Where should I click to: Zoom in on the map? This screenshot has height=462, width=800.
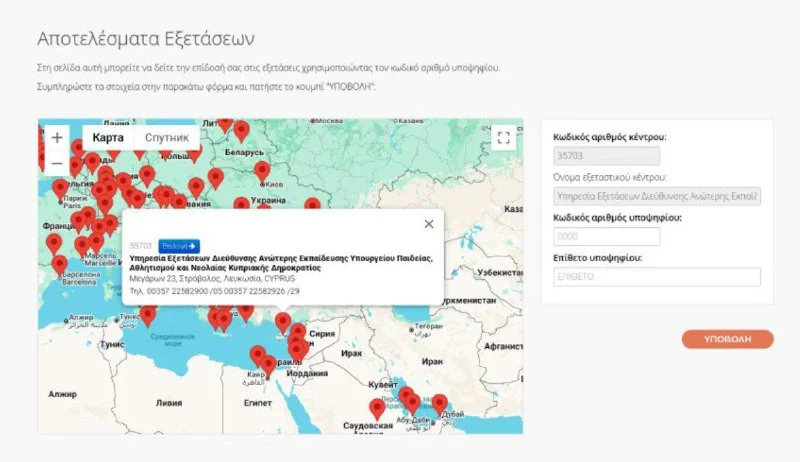click(x=57, y=138)
